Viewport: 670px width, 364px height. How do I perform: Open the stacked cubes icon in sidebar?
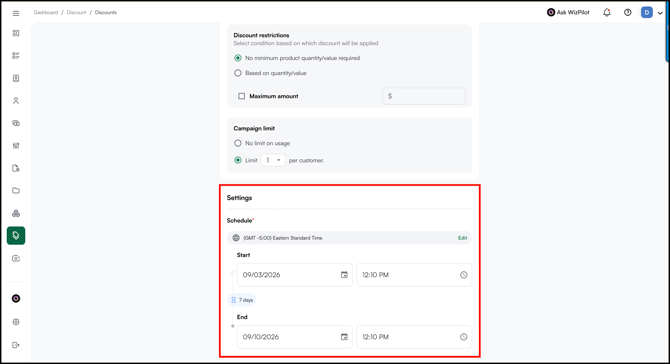tap(16, 213)
